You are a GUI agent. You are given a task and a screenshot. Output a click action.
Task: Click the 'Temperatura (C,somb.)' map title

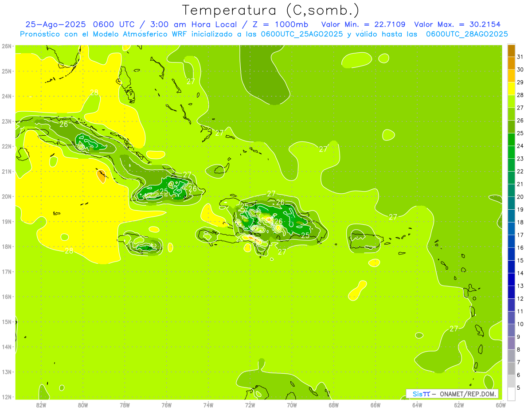[x=271, y=10]
